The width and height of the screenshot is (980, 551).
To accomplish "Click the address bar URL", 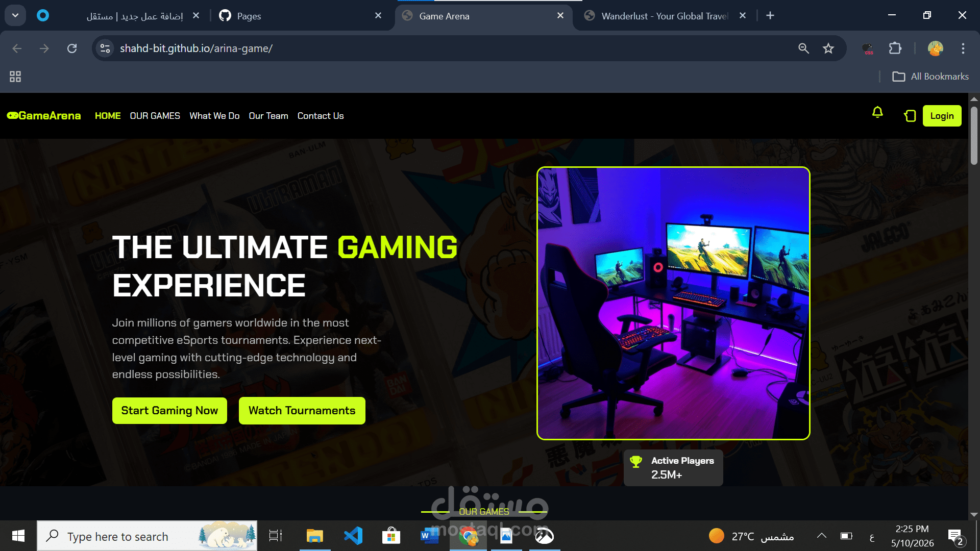I will [196, 48].
